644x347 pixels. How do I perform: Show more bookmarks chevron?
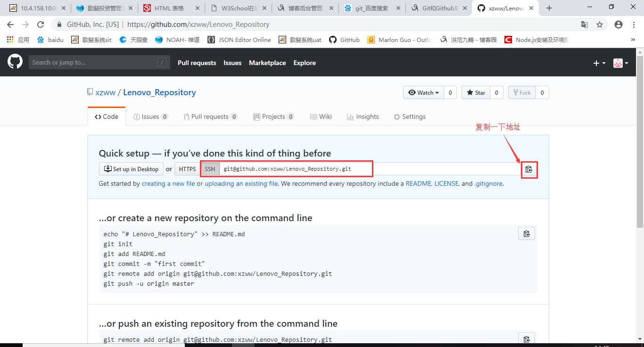point(633,40)
